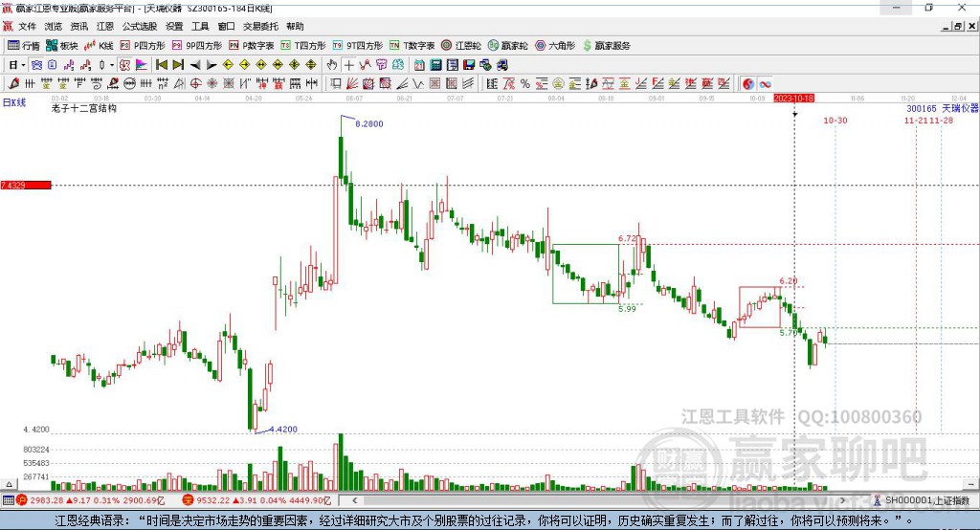Viewport: 980px width, 530px height.
Task: Select the hand pan tool
Action: click(x=332, y=65)
